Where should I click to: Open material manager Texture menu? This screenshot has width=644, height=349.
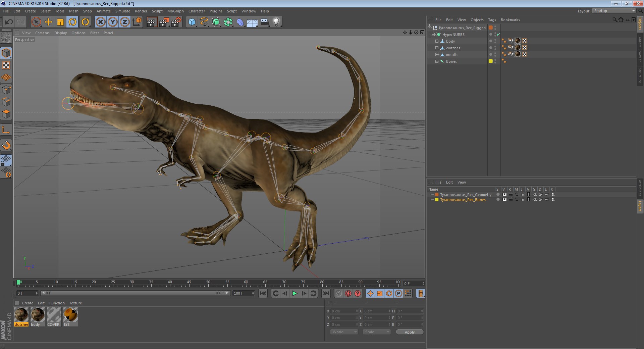(75, 303)
